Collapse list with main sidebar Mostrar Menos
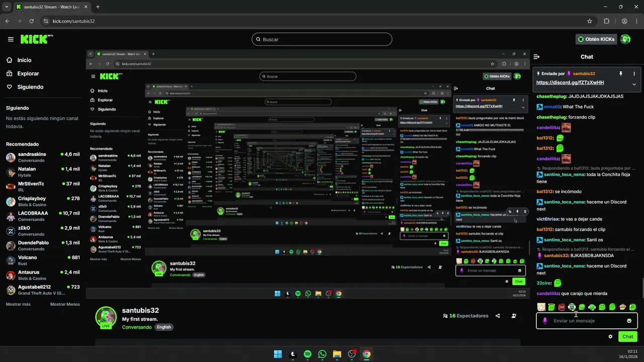The height and width of the screenshot is (362, 644). [x=65, y=304]
